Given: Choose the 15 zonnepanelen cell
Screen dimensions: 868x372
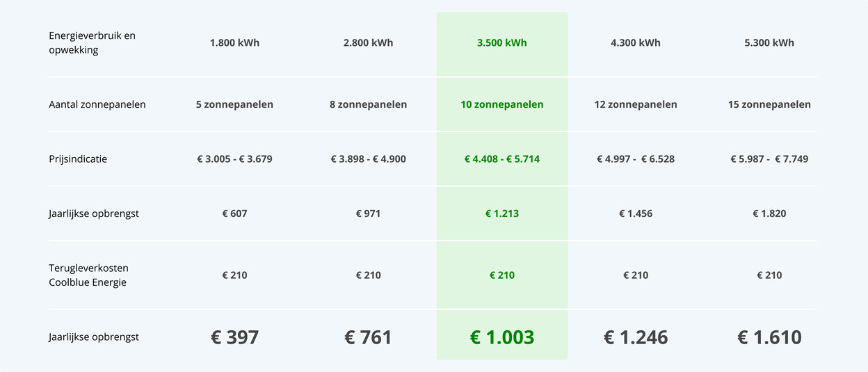Looking at the screenshot, I should coord(769,105).
